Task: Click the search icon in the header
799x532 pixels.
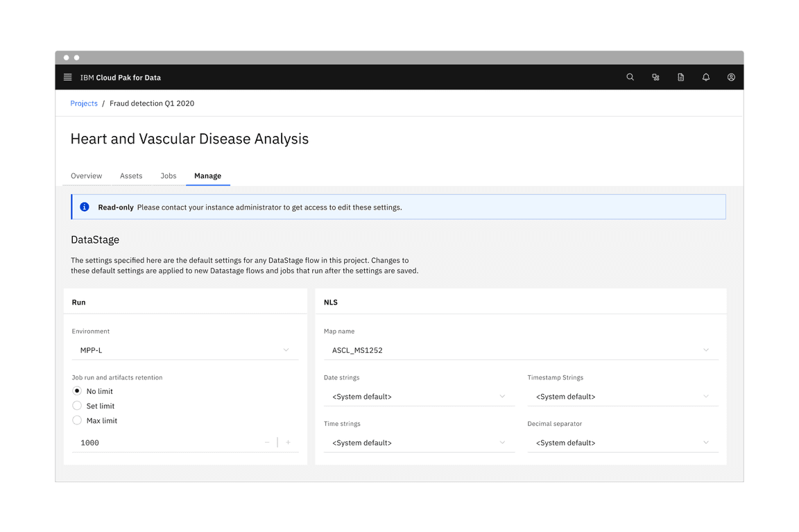Action: pos(630,77)
